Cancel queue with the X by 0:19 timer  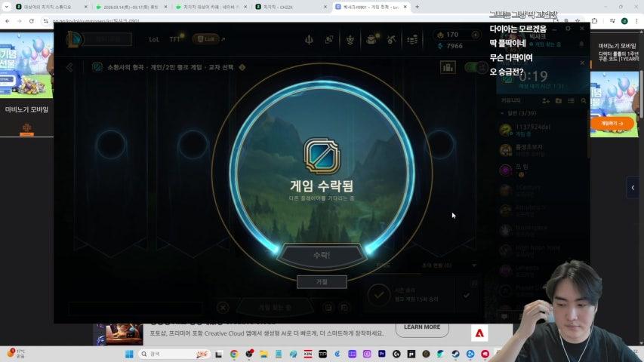[582, 63]
